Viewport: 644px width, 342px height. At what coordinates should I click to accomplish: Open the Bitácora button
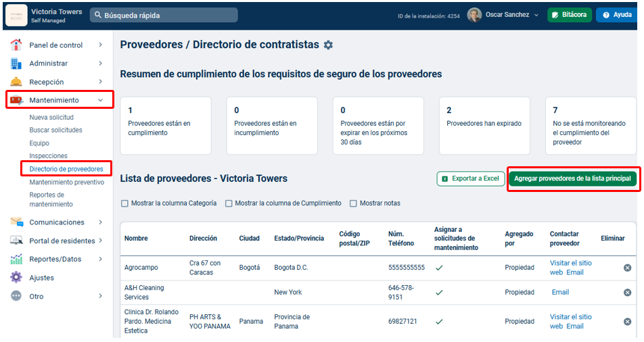[x=570, y=15]
